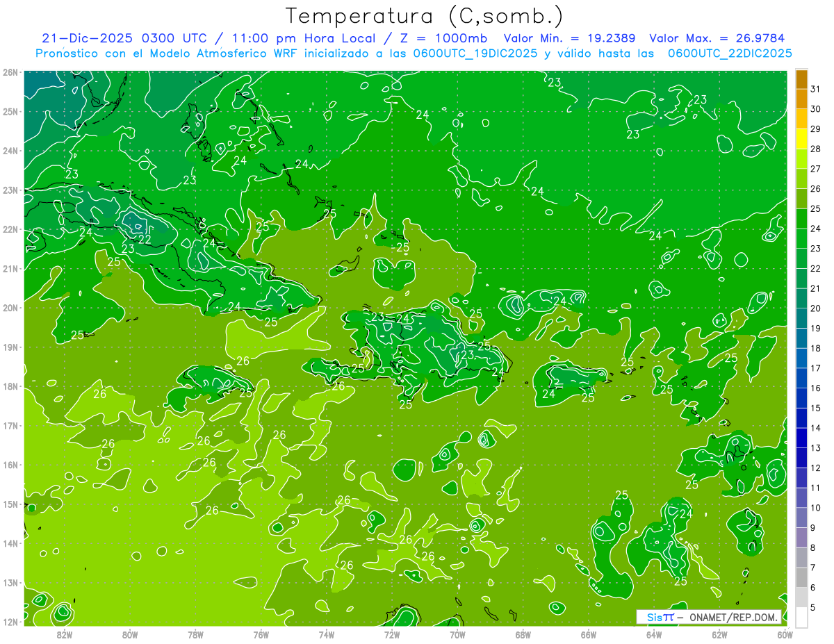Click color bar scale label 27
Screen dimensions: 834x644
(x=816, y=169)
